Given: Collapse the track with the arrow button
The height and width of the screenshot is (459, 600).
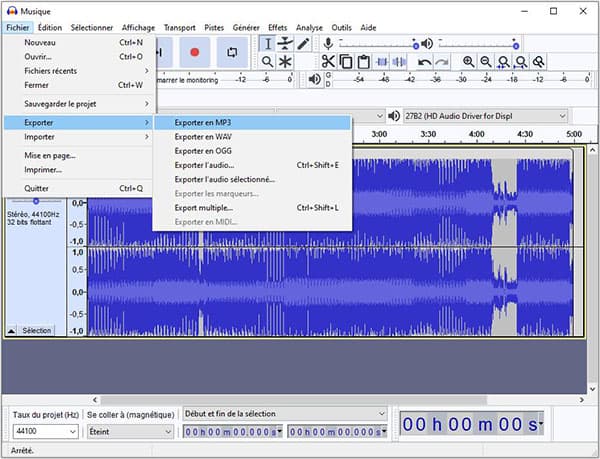Looking at the screenshot, I should 11,330.
